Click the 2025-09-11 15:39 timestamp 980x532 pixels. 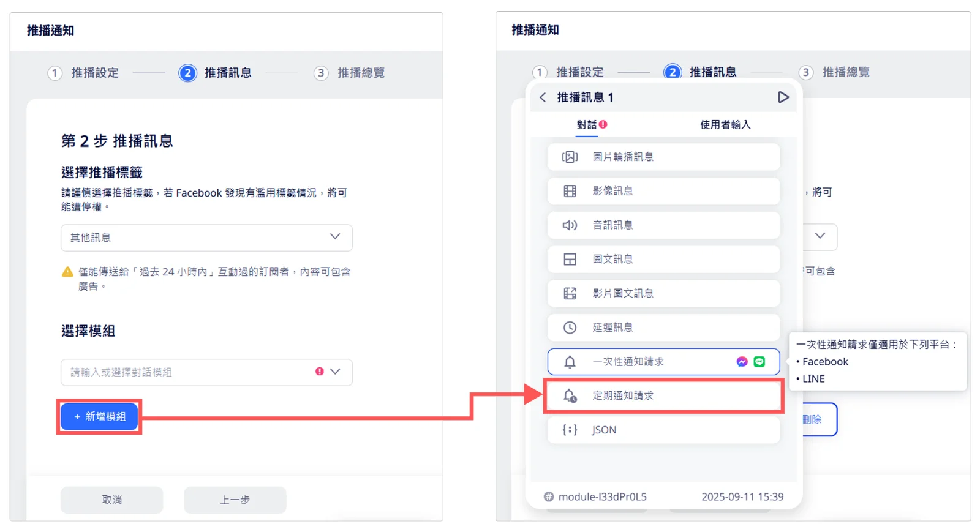pos(742,496)
